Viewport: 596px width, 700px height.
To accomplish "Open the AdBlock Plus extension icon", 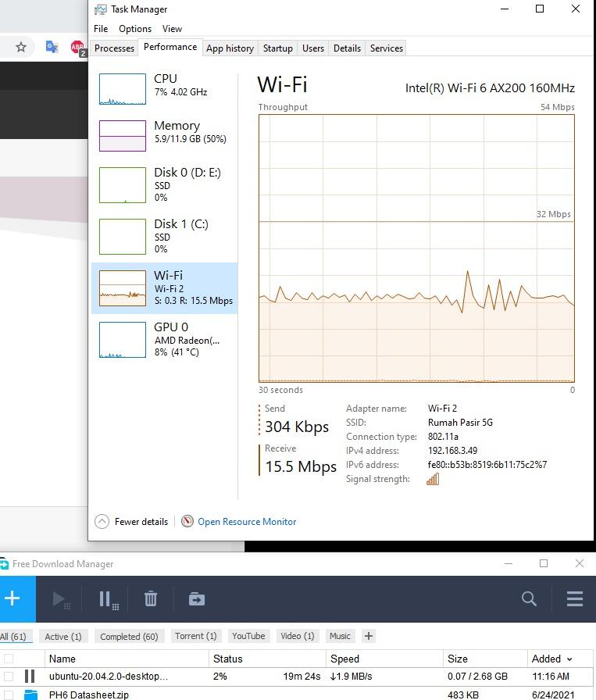I will pos(78,48).
